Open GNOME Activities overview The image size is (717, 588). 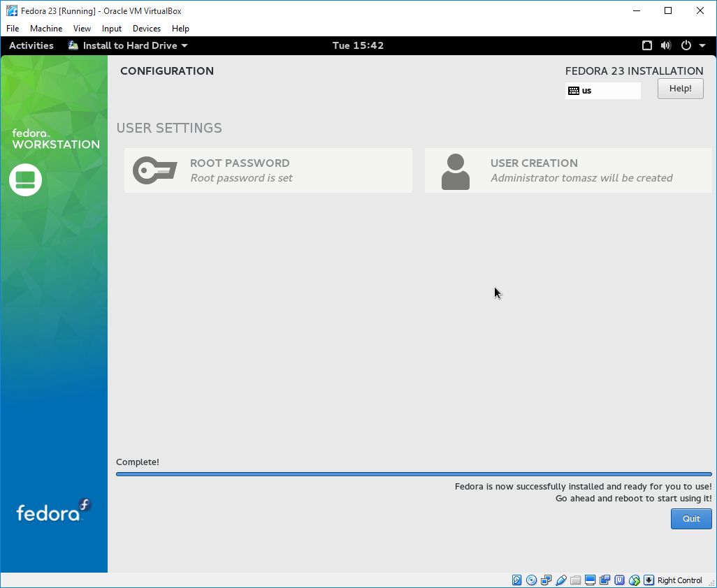pos(31,45)
